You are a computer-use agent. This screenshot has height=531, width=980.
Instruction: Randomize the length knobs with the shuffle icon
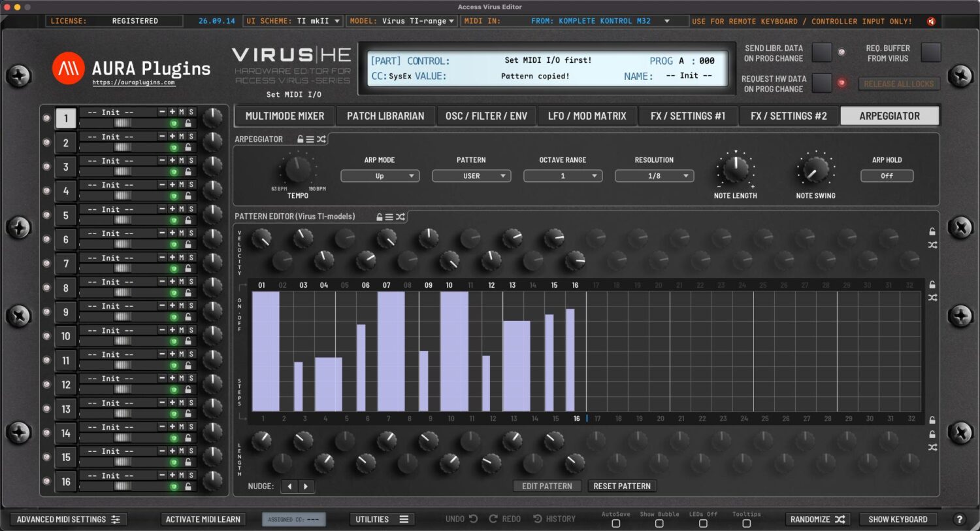click(x=932, y=447)
